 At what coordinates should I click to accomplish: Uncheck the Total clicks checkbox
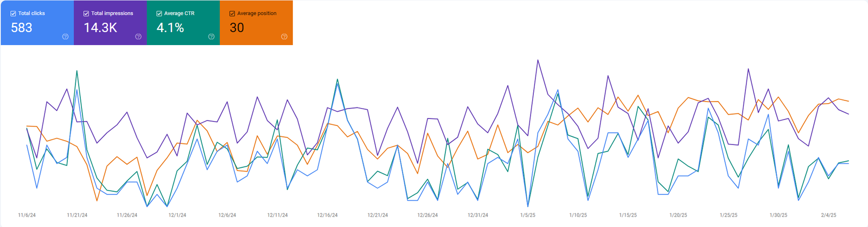[x=13, y=14]
